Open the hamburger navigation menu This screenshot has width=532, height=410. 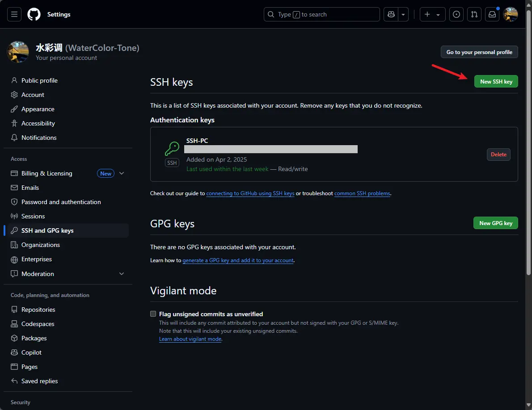14,14
